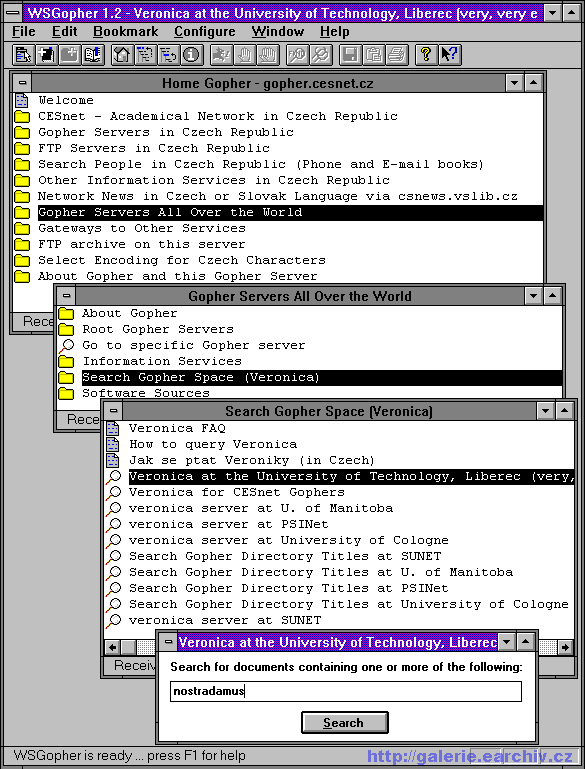This screenshot has height=769, width=585.
Task: Click the info (i) toolbar icon
Action: coord(192,54)
